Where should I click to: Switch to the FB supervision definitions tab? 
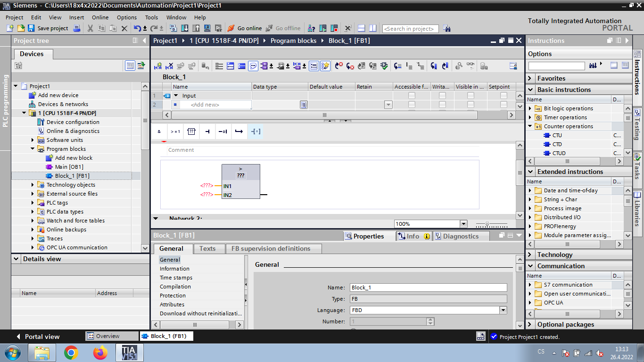271,248
